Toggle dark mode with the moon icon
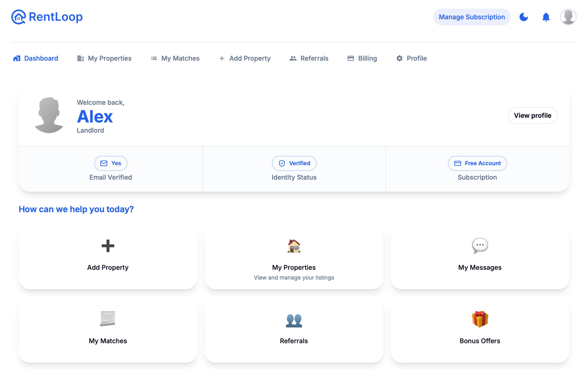 (x=524, y=17)
